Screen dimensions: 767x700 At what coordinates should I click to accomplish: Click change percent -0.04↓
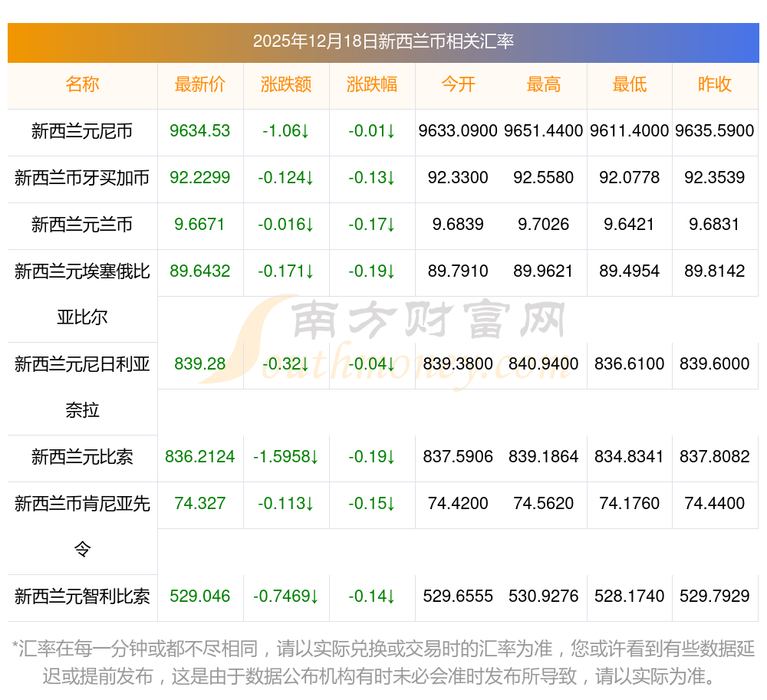click(372, 363)
